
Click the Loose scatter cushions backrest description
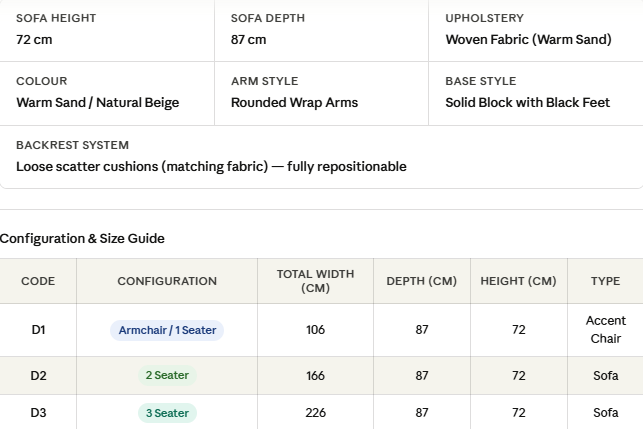tap(211, 167)
